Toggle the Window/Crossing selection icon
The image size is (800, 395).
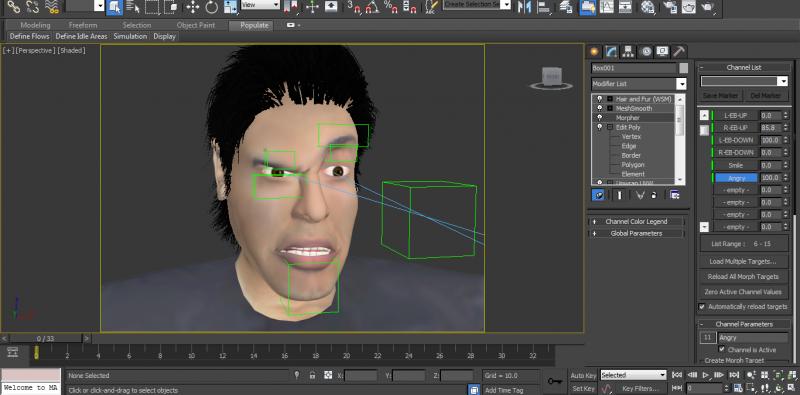171,7
